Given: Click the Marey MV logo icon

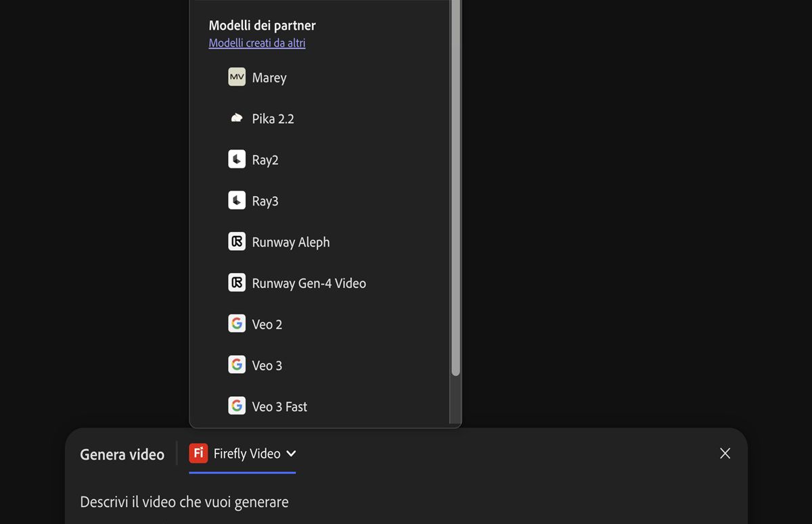Looking at the screenshot, I should tap(237, 77).
